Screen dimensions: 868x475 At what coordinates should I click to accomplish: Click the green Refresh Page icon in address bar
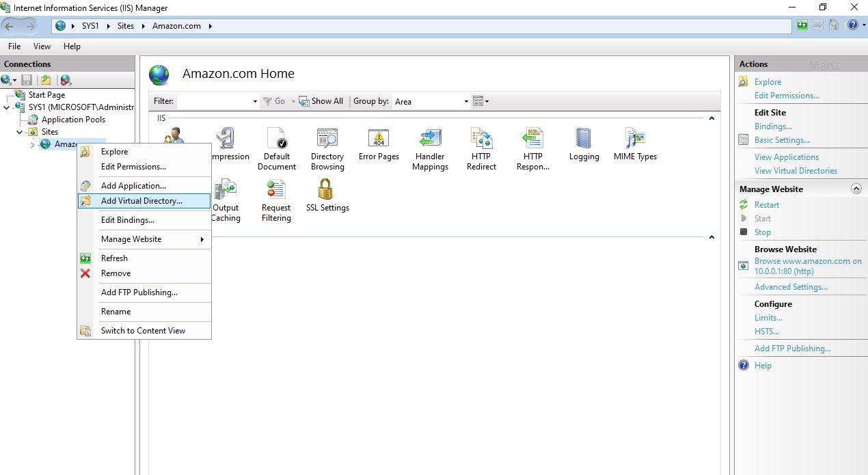point(802,25)
